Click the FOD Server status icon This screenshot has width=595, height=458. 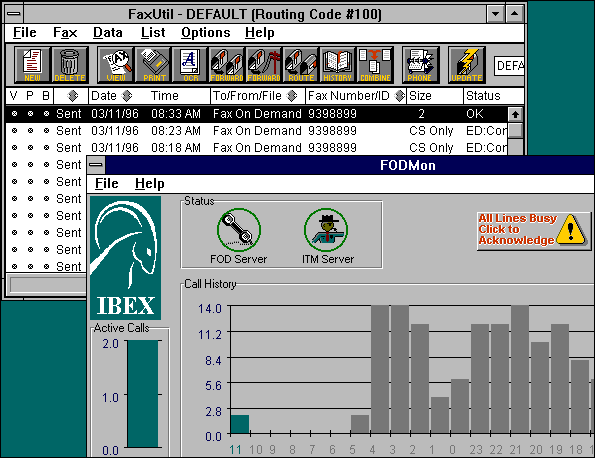coord(239,230)
